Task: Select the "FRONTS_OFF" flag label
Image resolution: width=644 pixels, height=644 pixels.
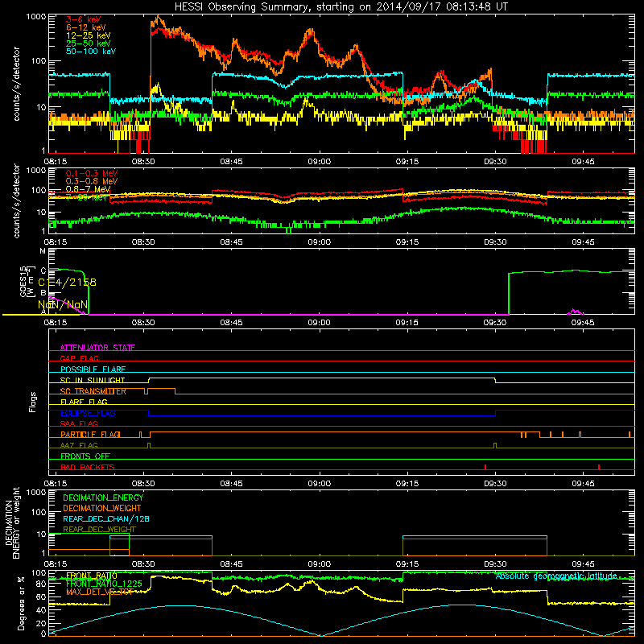Action: tap(85, 456)
